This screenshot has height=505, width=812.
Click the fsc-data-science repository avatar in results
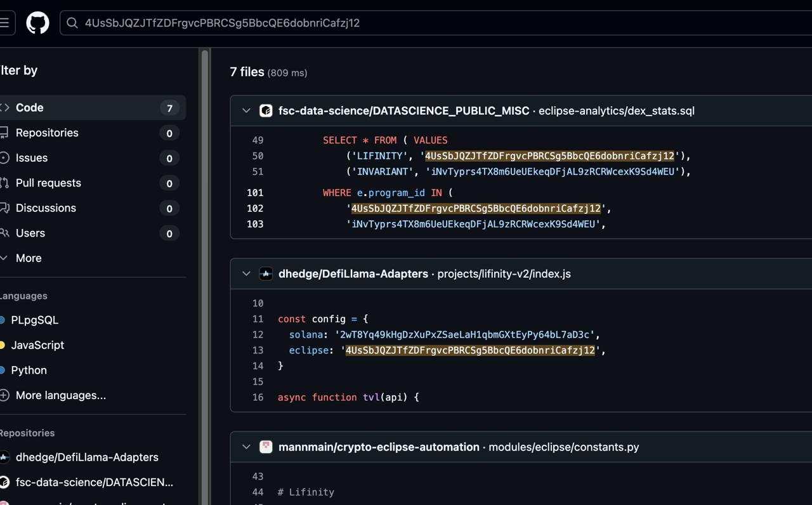click(266, 110)
